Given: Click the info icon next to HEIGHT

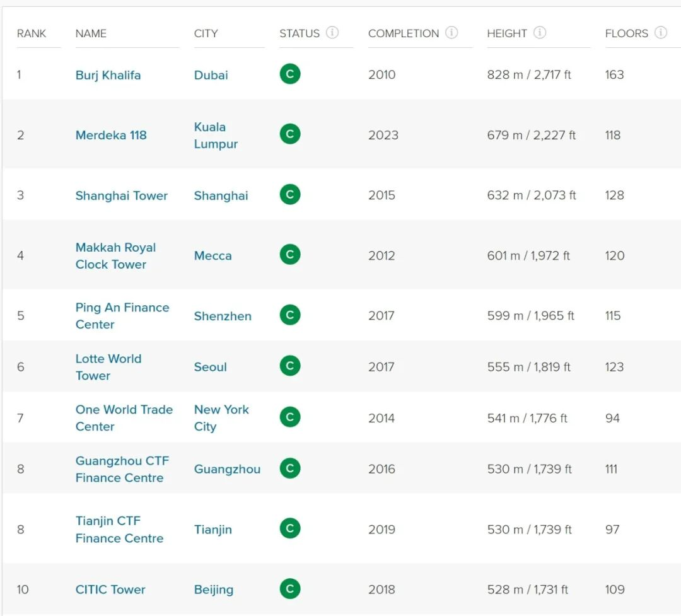Looking at the screenshot, I should point(540,33).
